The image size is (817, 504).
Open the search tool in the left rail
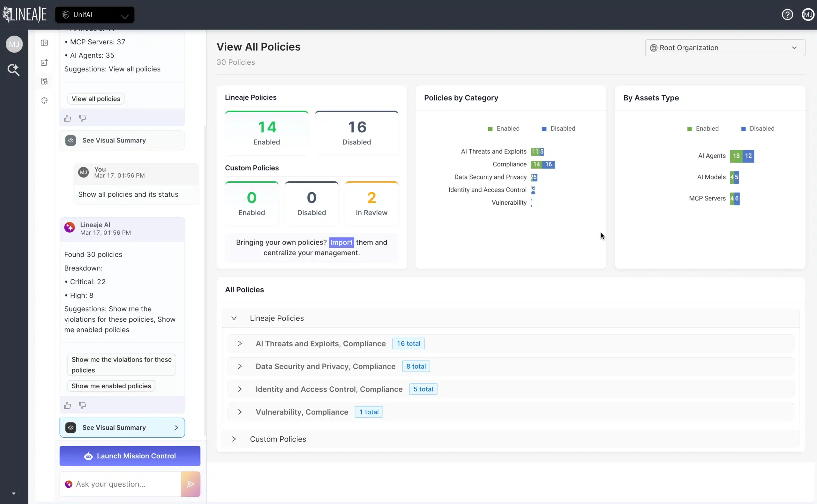(x=14, y=70)
